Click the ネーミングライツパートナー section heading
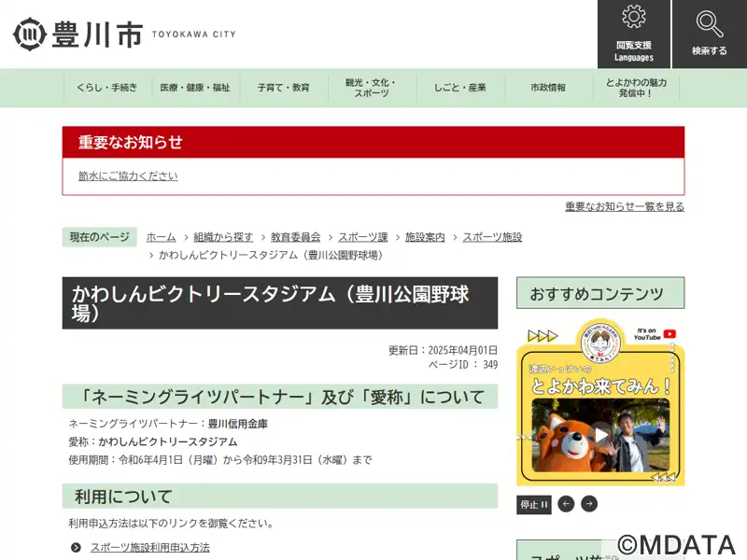 (280, 397)
